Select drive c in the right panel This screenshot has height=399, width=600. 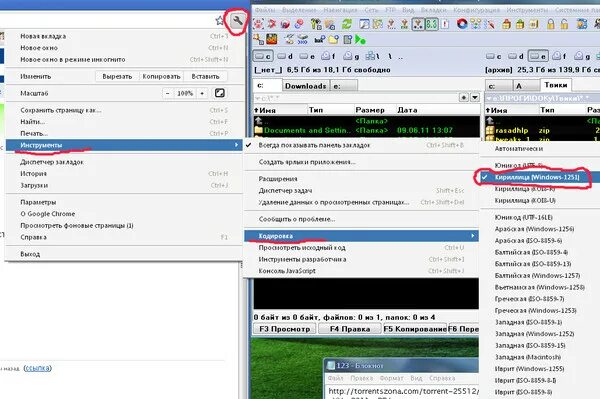point(494,56)
